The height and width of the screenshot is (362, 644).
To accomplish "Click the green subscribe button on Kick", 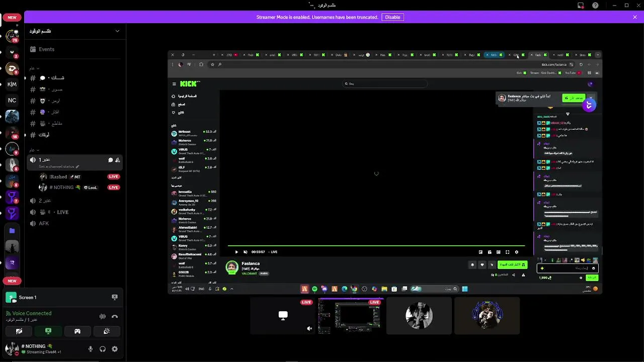I will point(512,264).
